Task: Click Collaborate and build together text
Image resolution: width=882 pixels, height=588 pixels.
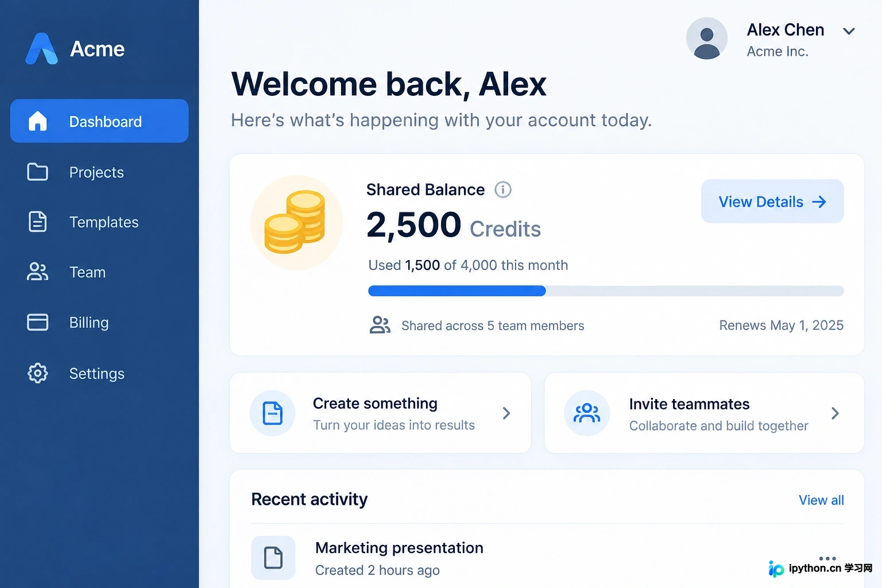Action: click(719, 426)
